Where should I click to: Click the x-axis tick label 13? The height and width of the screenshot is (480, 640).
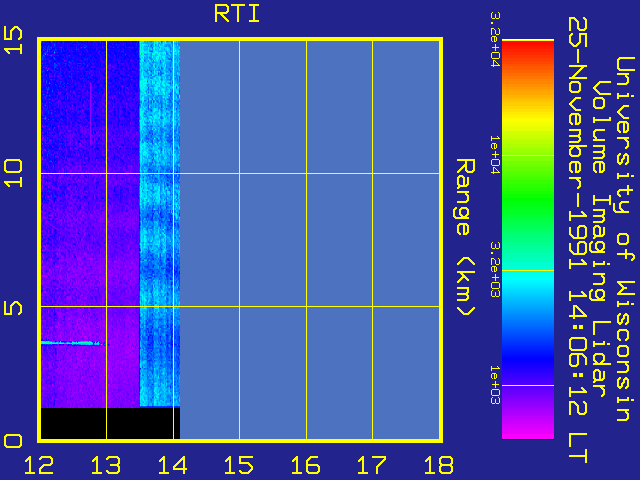[106, 465]
